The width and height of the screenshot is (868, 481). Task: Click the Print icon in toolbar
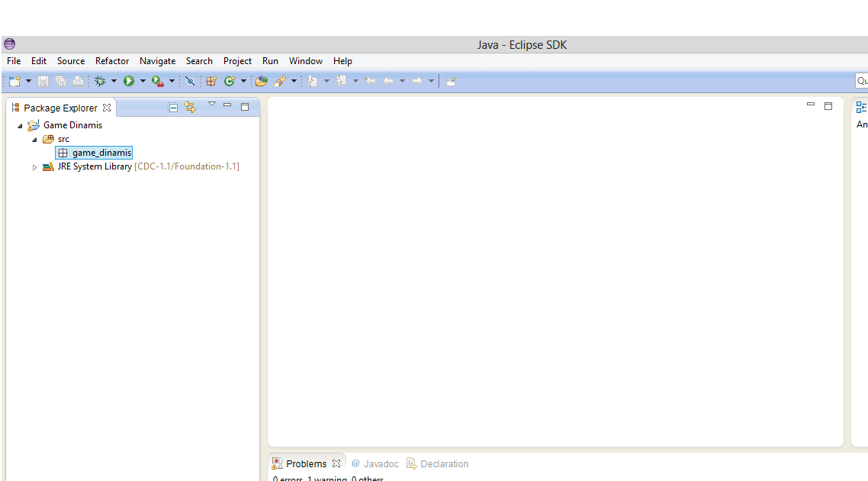click(78, 82)
